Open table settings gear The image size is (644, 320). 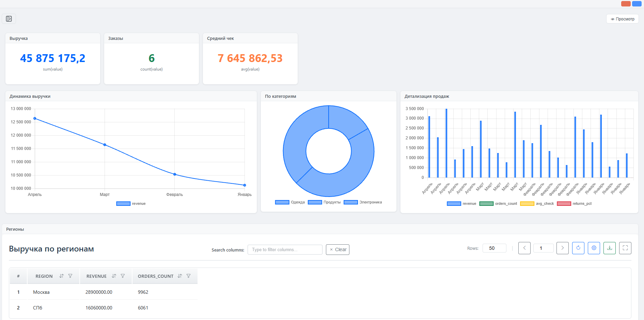[594, 248]
